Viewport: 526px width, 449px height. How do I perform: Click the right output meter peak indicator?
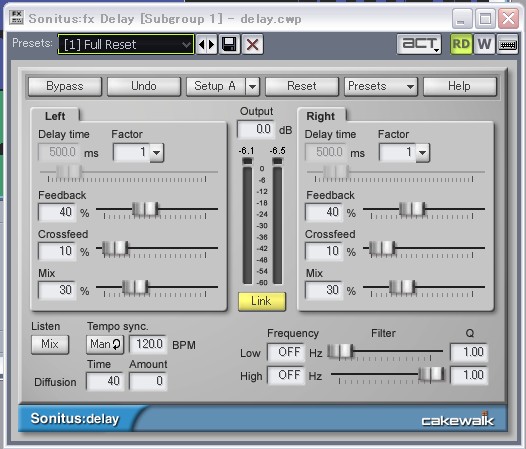pyautogui.click(x=277, y=161)
